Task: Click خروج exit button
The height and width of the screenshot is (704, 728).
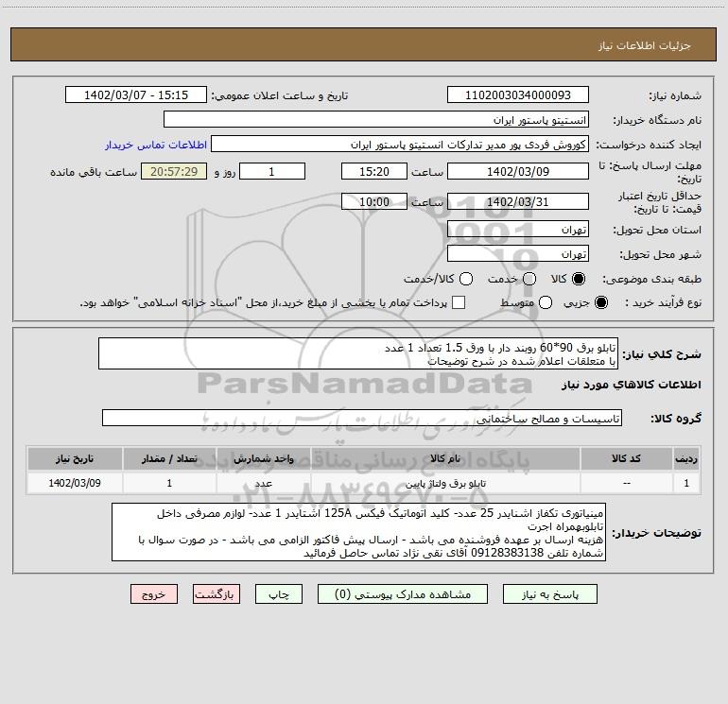Action: 154,594
